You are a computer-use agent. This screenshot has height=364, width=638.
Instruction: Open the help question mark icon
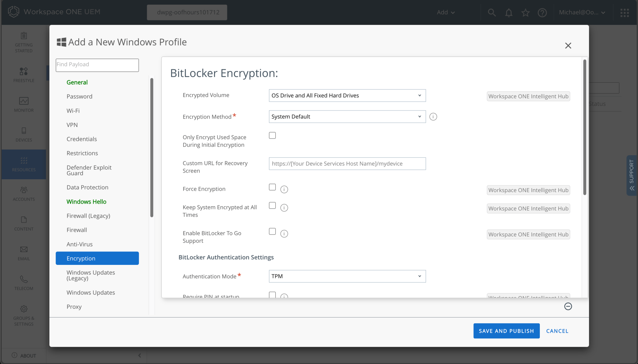(x=542, y=12)
